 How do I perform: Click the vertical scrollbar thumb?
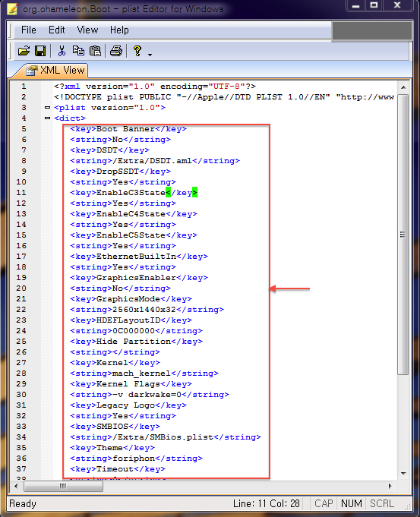point(403,235)
